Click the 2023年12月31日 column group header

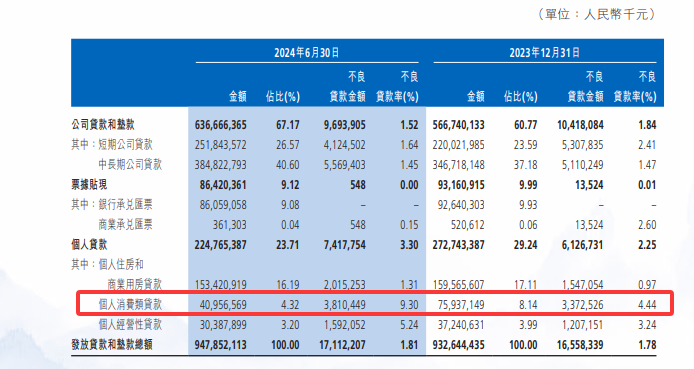click(x=544, y=53)
